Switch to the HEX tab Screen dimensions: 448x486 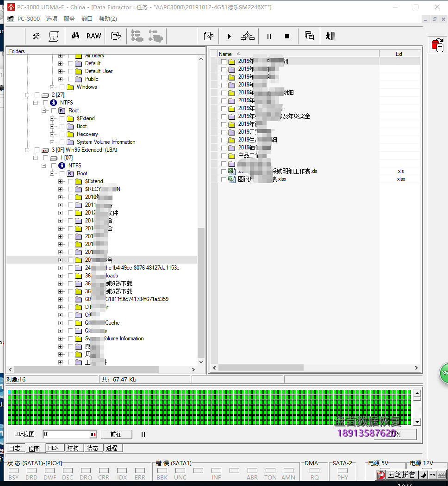(x=53, y=448)
